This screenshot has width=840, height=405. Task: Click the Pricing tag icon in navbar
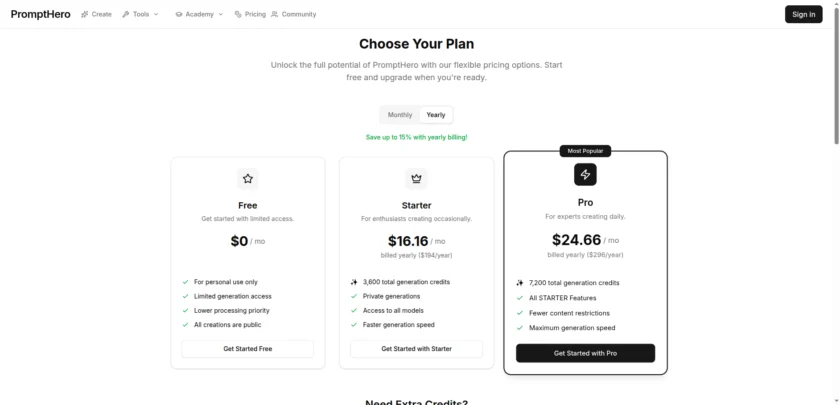click(x=237, y=14)
